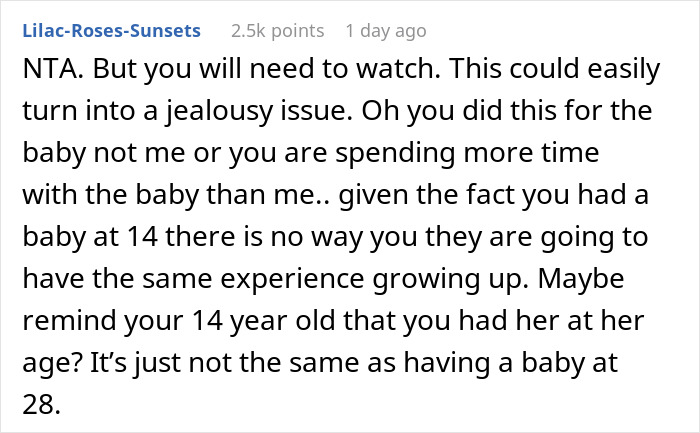Click 'Oh you did this for the'

coord(507,111)
